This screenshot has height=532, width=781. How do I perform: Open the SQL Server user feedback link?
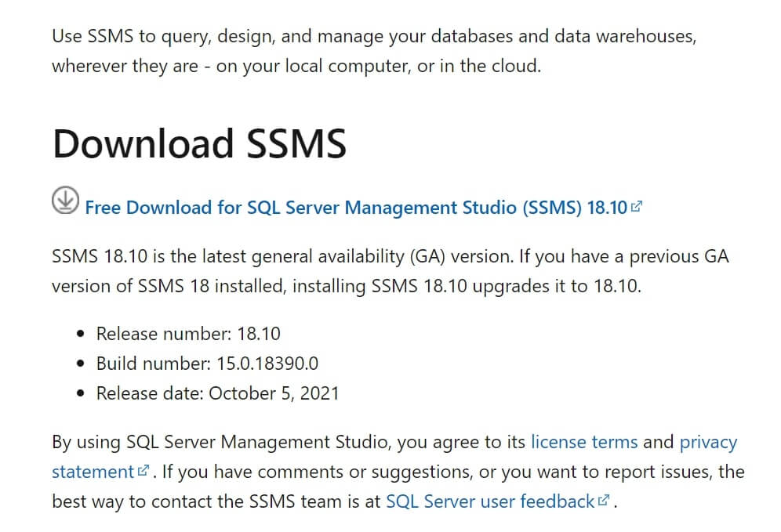pyautogui.click(x=489, y=501)
